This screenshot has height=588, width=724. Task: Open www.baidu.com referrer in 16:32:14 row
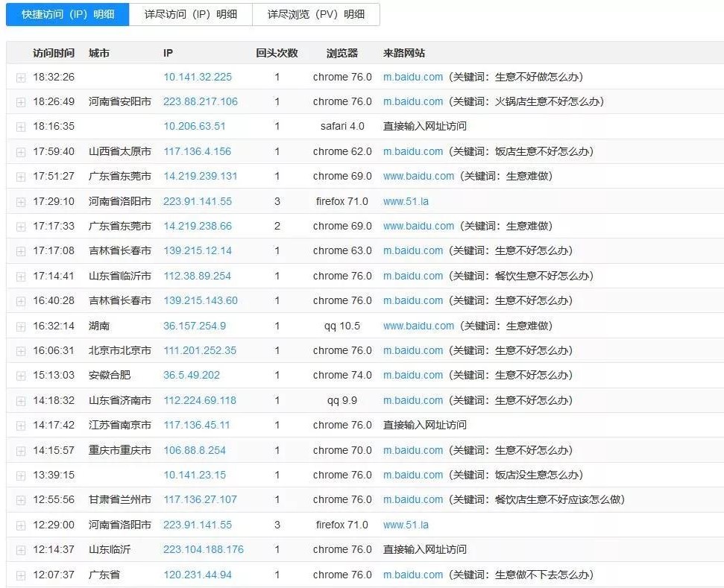click(x=418, y=326)
